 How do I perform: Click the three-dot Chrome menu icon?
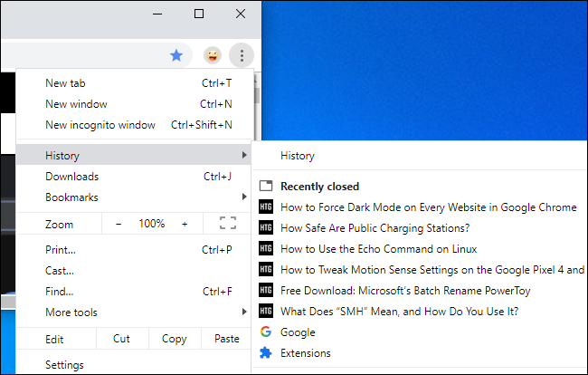coord(242,56)
